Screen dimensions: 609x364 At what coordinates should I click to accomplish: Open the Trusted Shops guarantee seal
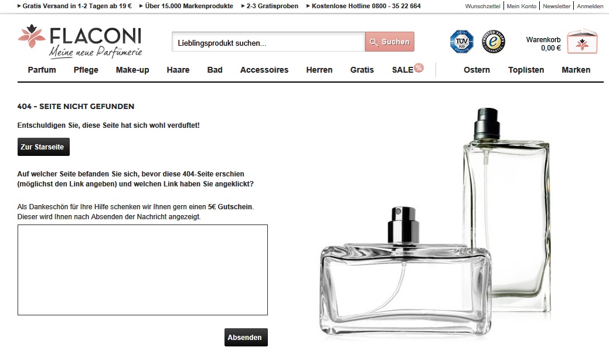pos(494,41)
